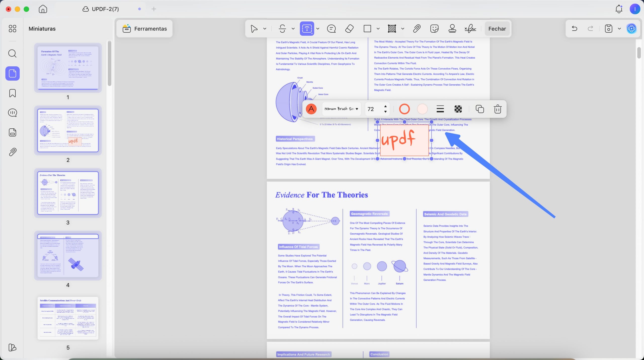Open the border color ring swatch
Image resolution: width=644 pixels, height=360 pixels.
(x=404, y=109)
